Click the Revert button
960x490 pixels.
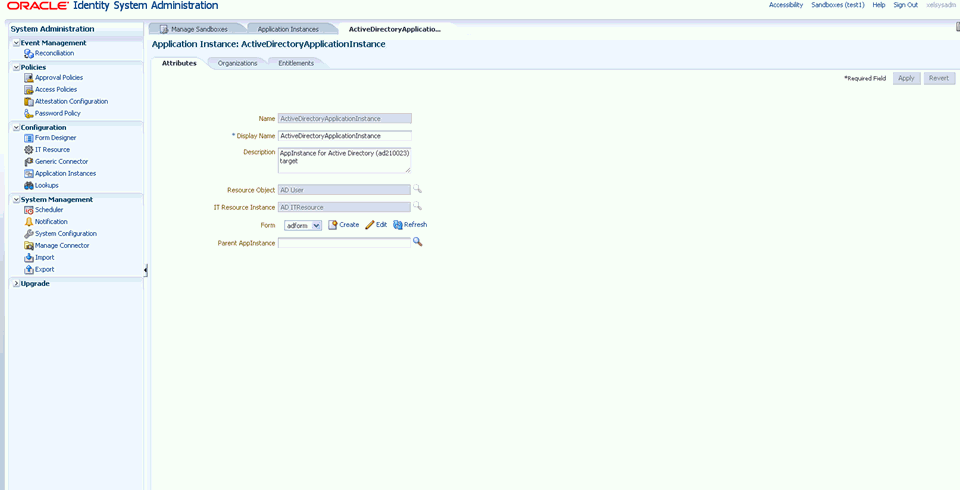(x=939, y=78)
